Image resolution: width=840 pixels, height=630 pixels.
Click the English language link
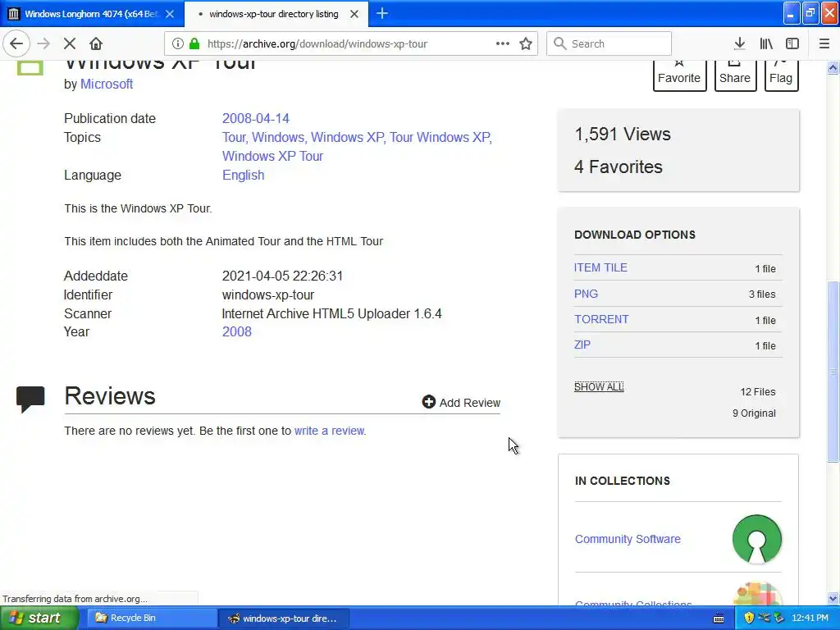(x=243, y=176)
